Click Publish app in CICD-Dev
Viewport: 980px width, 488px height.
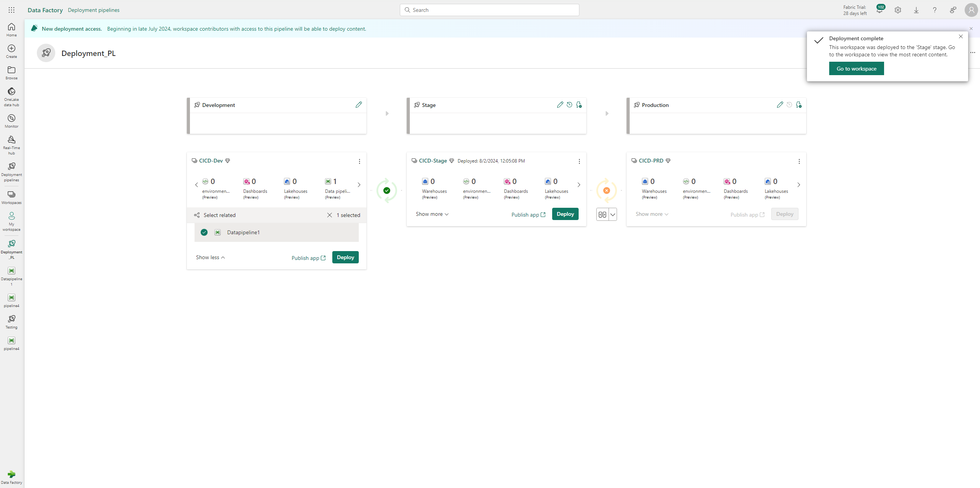309,258
